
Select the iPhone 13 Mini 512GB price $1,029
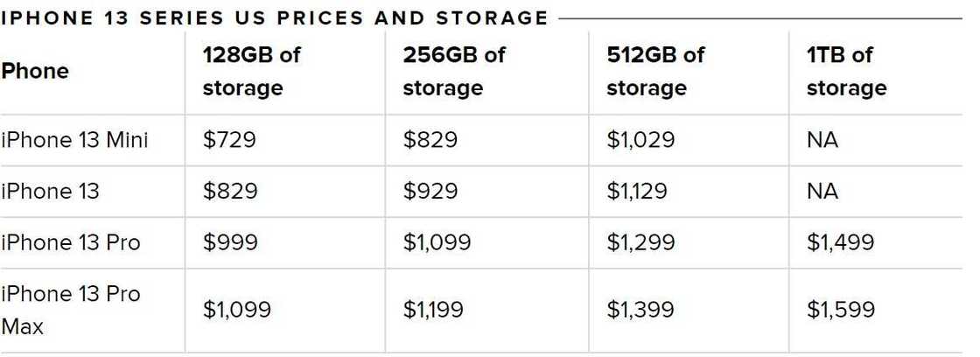(x=640, y=139)
